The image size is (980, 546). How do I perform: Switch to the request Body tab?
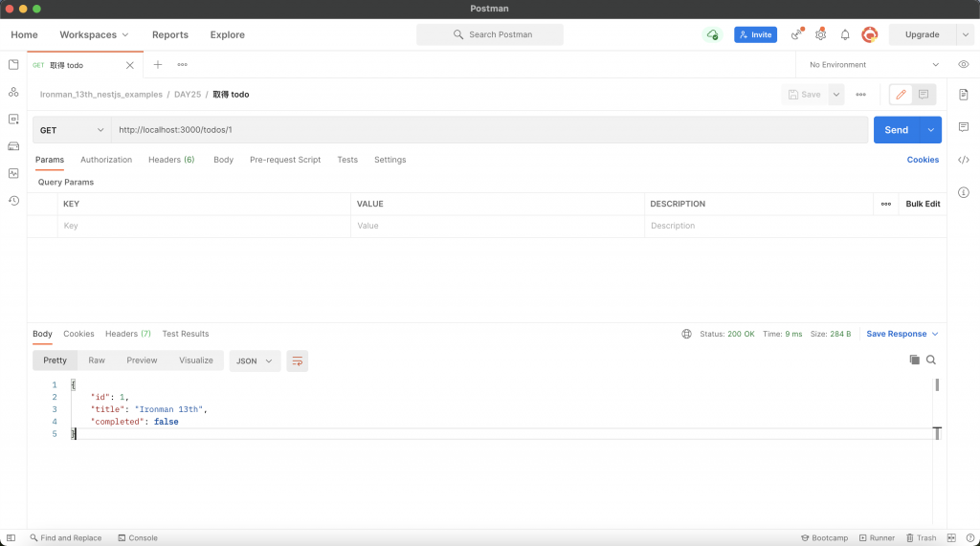[x=223, y=160]
